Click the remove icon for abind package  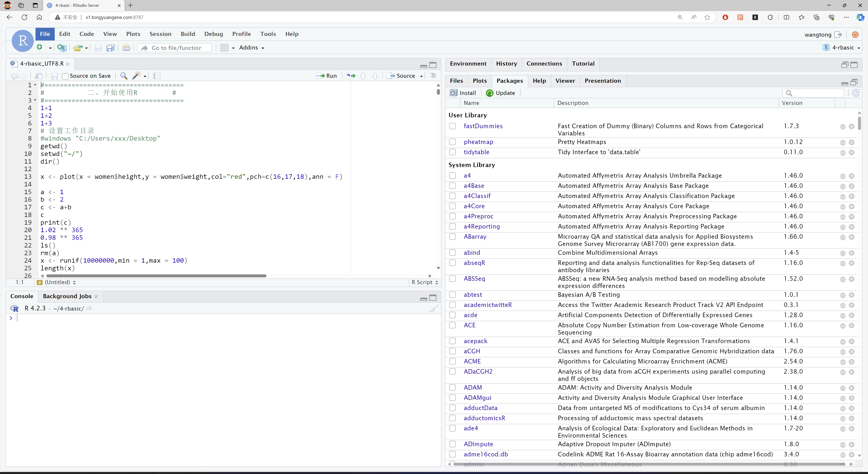pyautogui.click(x=851, y=253)
